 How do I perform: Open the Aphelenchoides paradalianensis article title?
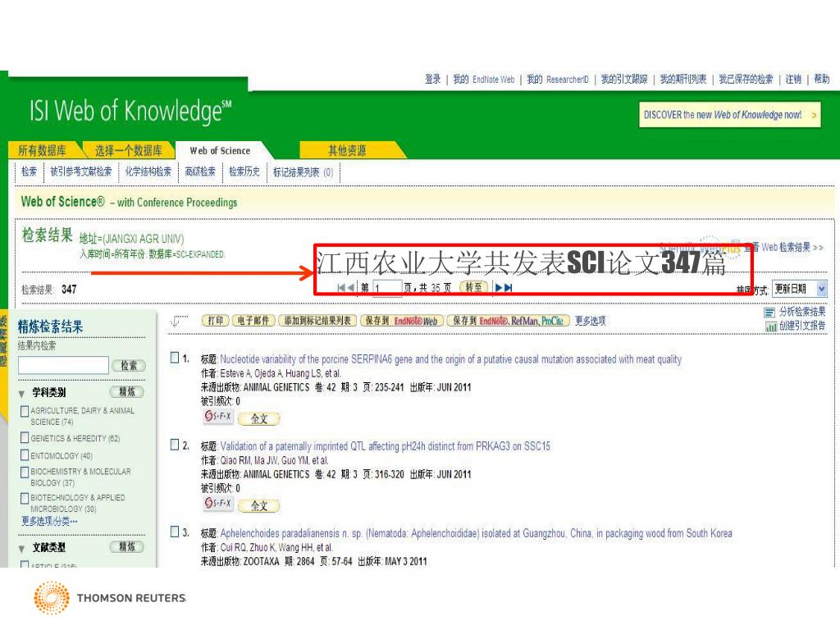click(476, 533)
